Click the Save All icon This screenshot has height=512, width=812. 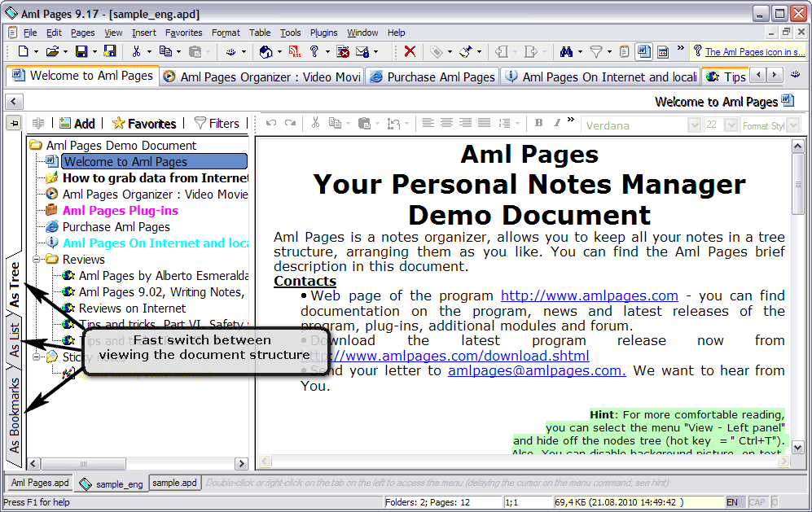(x=110, y=50)
